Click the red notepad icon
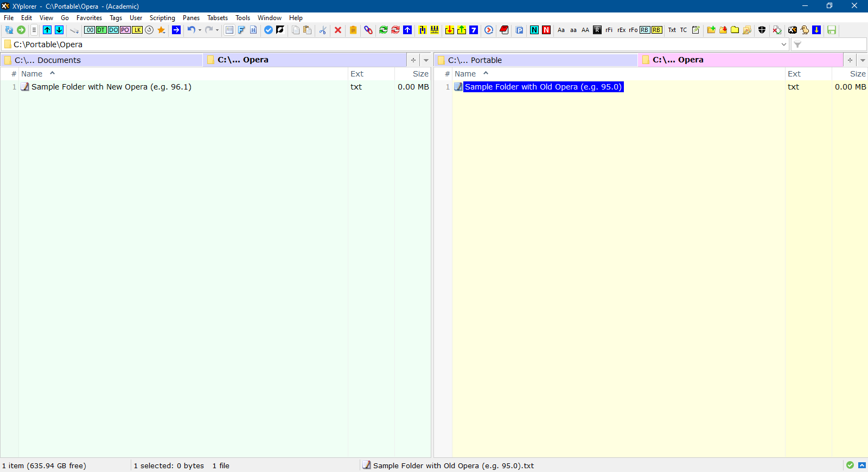The image size is (868, 472). point(504,30)
